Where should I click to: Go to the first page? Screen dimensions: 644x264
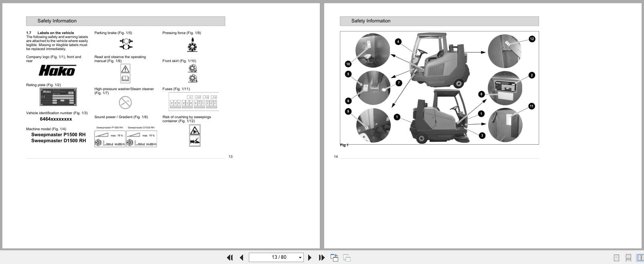click(230, 258)
